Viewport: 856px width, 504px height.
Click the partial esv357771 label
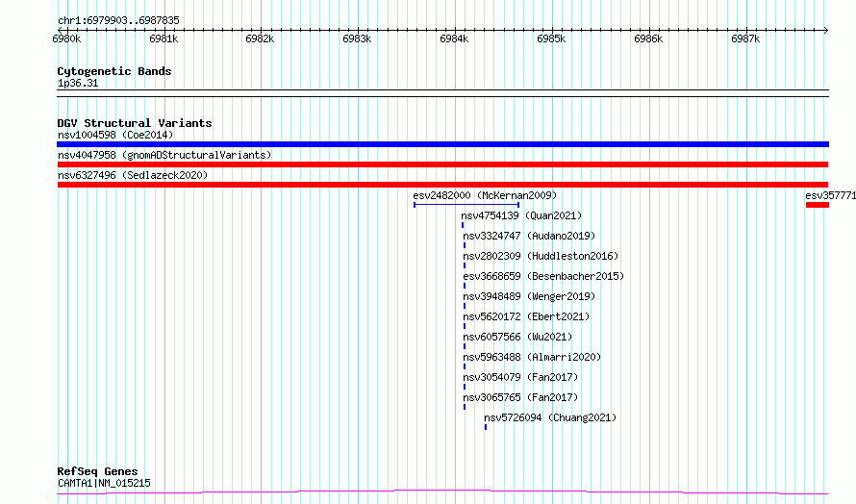(830, 195)
